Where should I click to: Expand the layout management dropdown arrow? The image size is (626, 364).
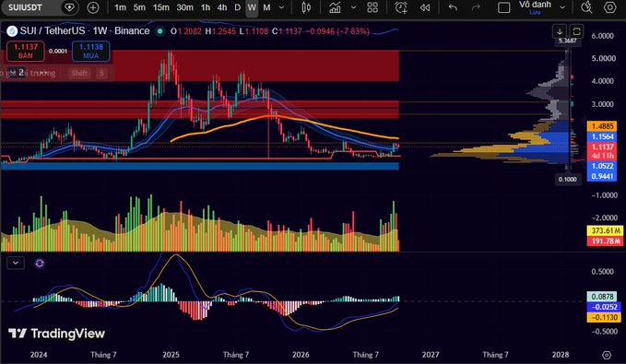click(562, 7)
